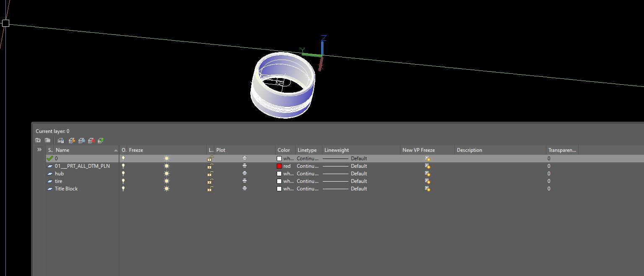Create a new property filter
Viewport: 644px width, 276px height.
pos(38,141)
